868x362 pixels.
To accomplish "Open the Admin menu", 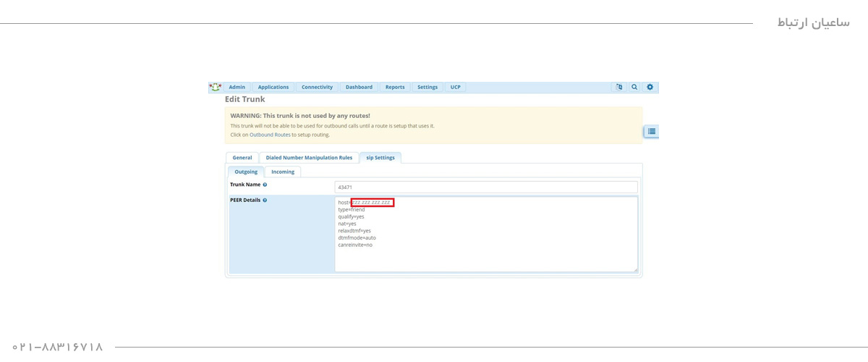I will (237, 87).
